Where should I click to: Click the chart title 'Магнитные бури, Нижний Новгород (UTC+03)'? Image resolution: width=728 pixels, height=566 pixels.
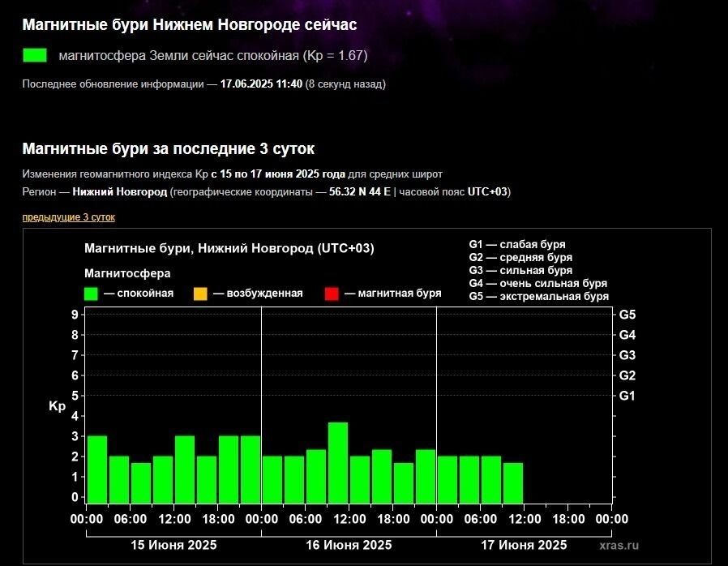tap(229, 248)
